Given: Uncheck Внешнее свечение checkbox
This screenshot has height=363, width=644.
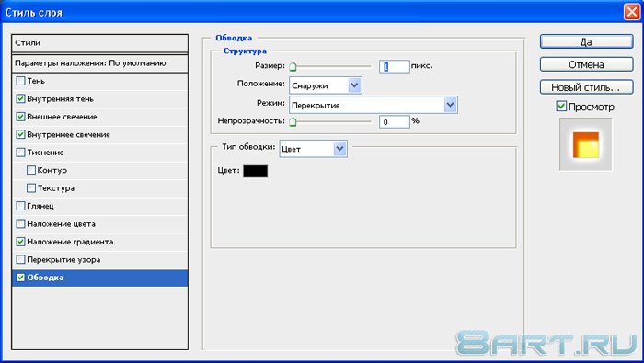Looking at the screenshot, I should point(20,117).
